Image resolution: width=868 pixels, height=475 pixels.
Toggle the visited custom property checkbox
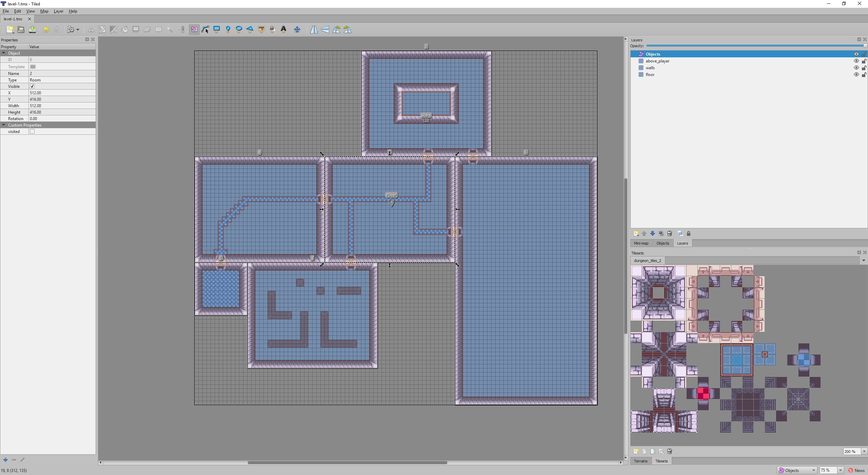(x=32, y=132)
